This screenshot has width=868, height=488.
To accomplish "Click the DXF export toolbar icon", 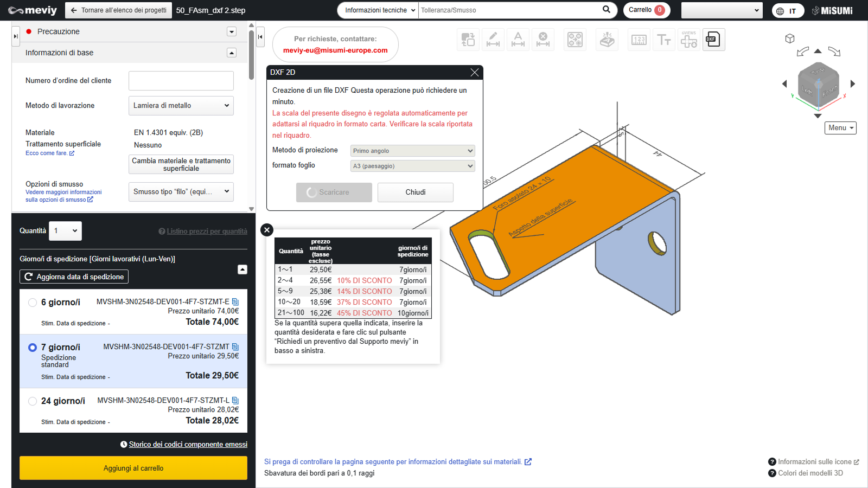I will 713,40.
